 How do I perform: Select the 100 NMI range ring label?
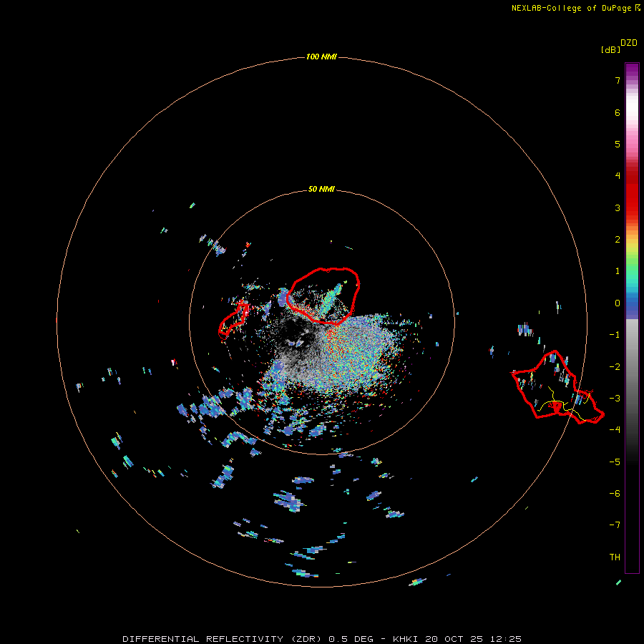pyautogui.click(x=321, y=57)
